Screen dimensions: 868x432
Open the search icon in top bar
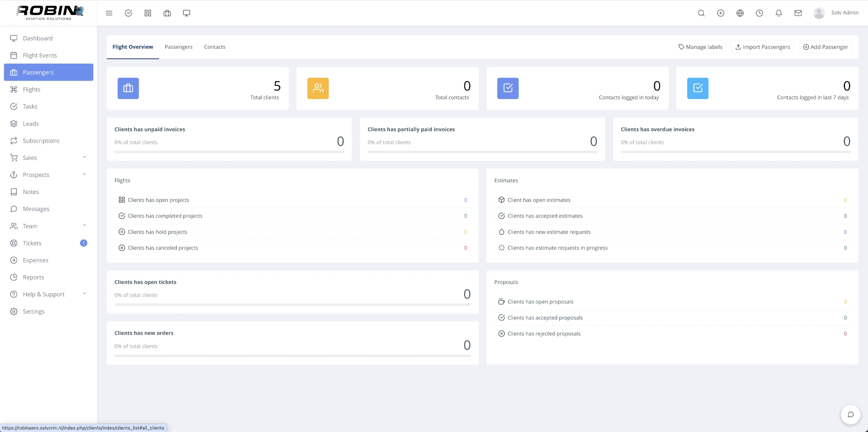click(x=701, y=13)
